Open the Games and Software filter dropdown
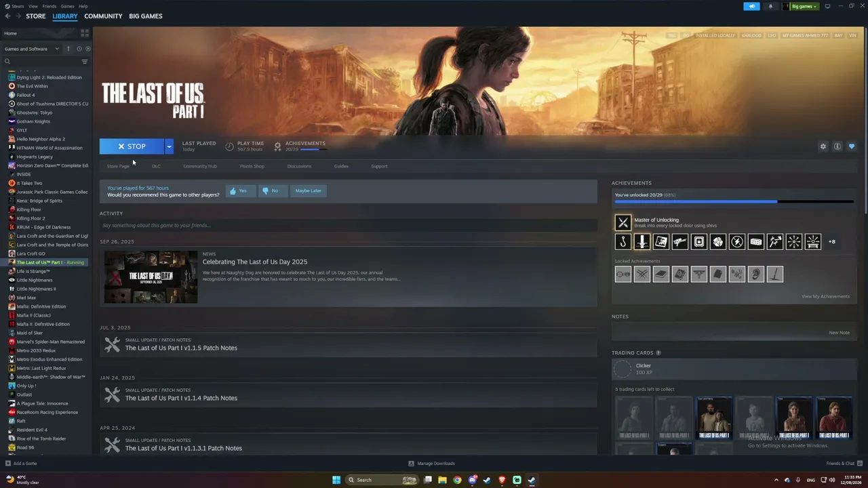 click(31, 49)
